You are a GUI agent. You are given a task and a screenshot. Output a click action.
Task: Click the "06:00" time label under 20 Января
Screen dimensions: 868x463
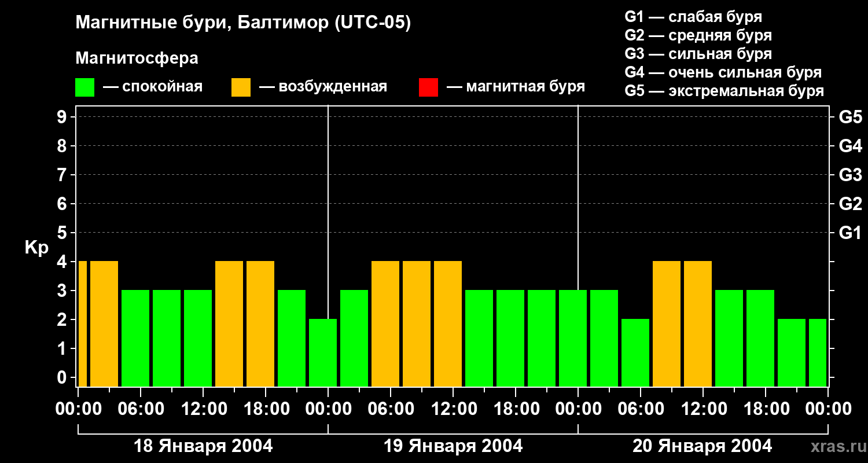[x=641, y=409]
